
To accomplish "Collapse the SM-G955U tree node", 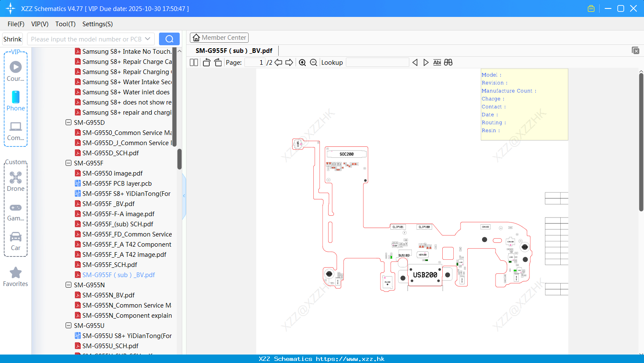I will tap(69, 325).
